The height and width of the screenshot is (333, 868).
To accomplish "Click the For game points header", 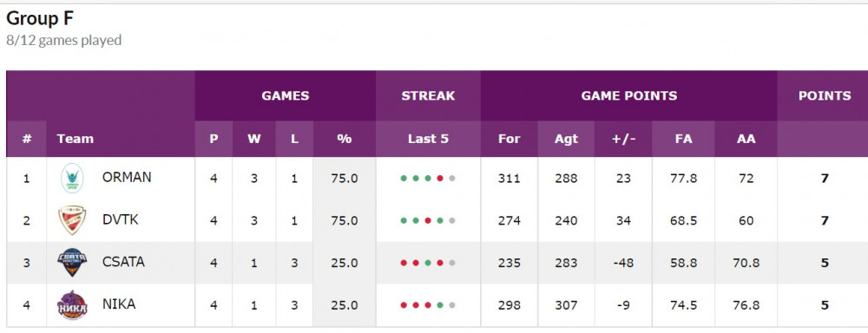I will pyautogui.click(x=510, y=139).
